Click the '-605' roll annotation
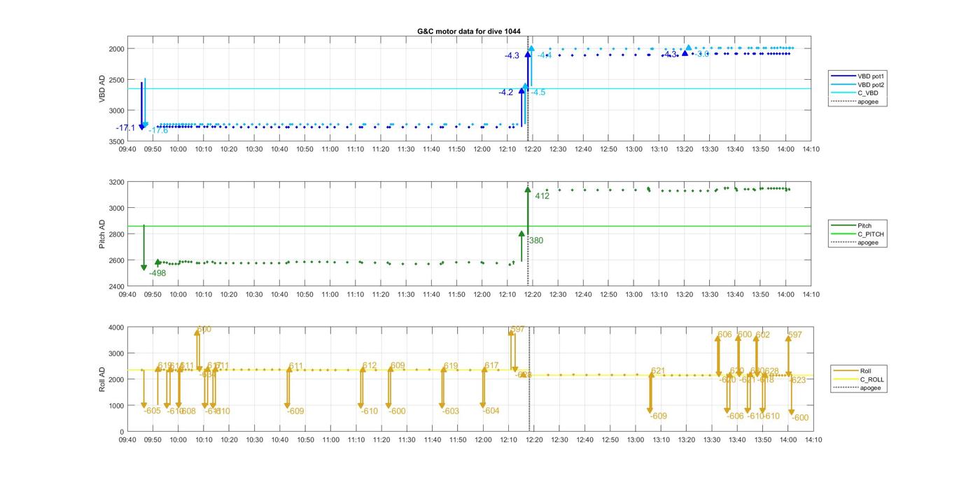Image resolution: width=980 pixels, height=485 pixels. (153, 411)
